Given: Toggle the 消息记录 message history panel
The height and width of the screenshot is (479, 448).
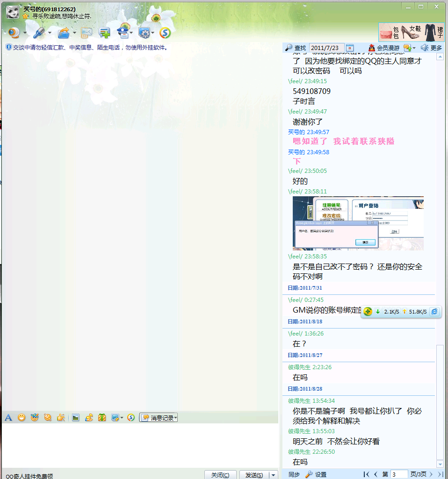Looking at the screenshot, I should [159, 418].
